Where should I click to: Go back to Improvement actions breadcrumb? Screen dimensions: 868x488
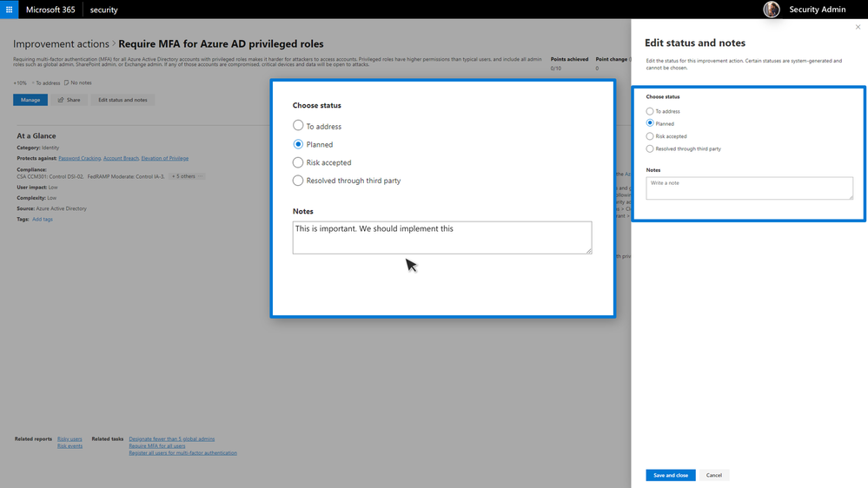pyautogui.click(x=61, y=43)
